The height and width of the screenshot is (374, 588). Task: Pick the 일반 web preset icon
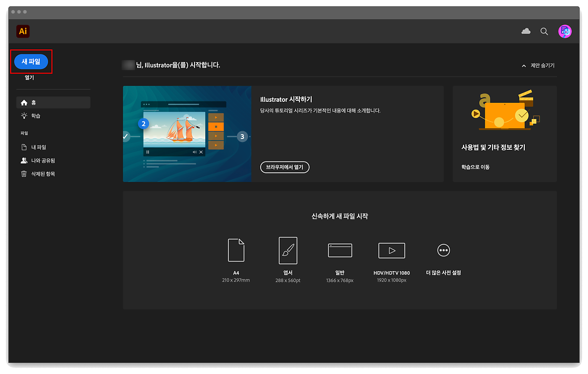click(x=340, y=250)
